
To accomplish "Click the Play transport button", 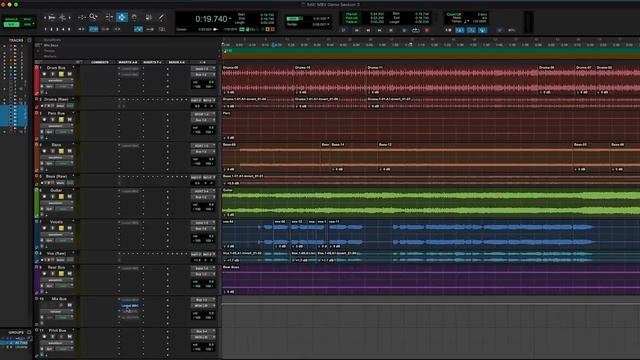I will click(416, 30).
